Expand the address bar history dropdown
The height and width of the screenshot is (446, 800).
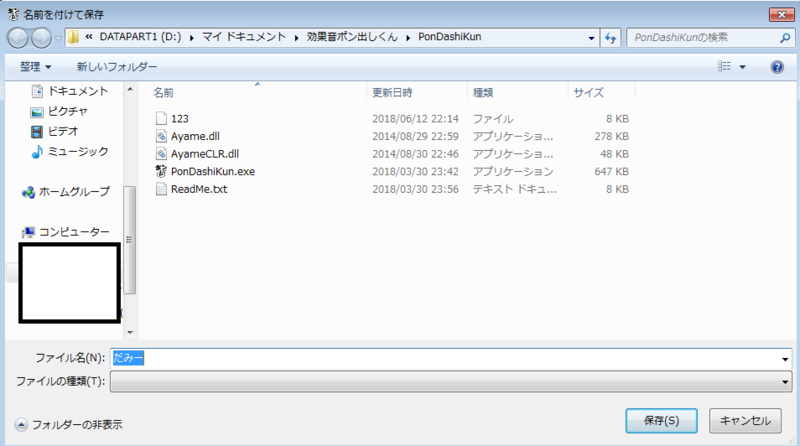[x=591, y=38]
